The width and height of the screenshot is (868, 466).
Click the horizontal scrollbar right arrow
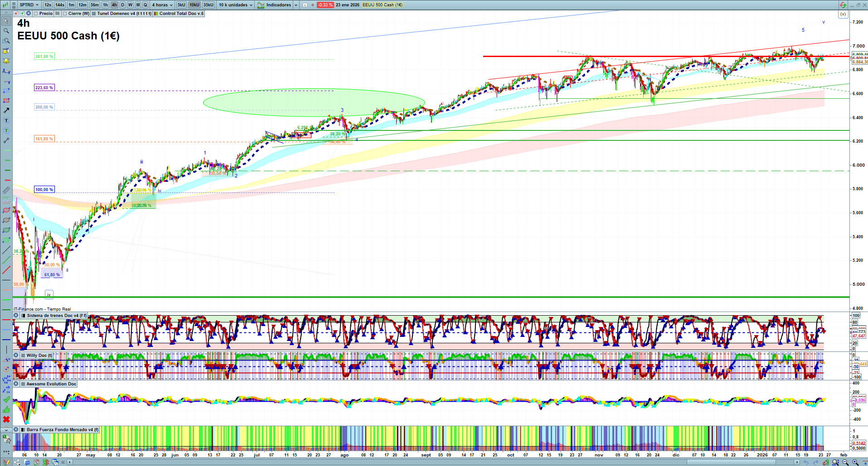coord(797,462)
